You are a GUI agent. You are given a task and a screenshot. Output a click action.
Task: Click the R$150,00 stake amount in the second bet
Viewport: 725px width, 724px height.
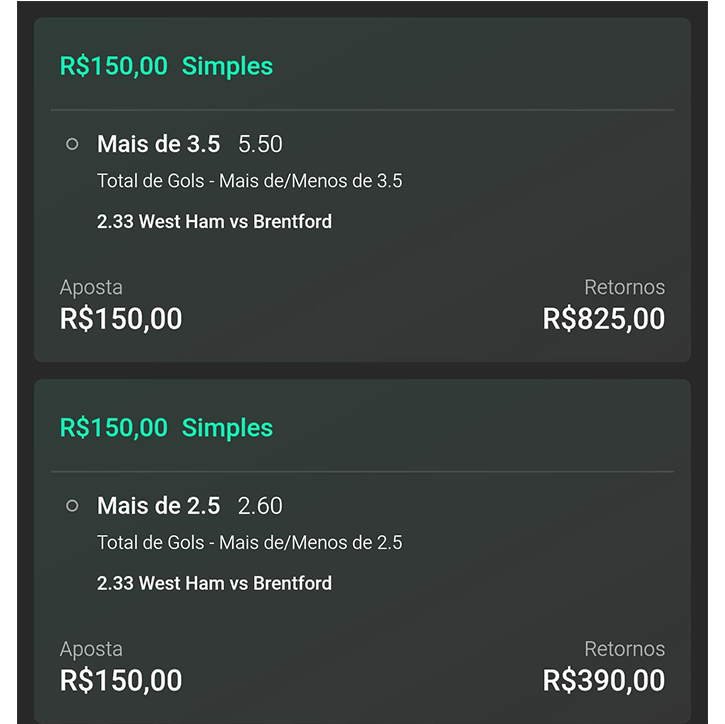pos(121,681)
